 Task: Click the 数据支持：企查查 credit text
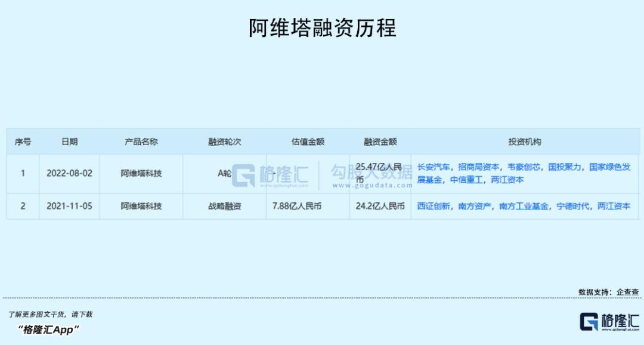(x=609, y=292)
